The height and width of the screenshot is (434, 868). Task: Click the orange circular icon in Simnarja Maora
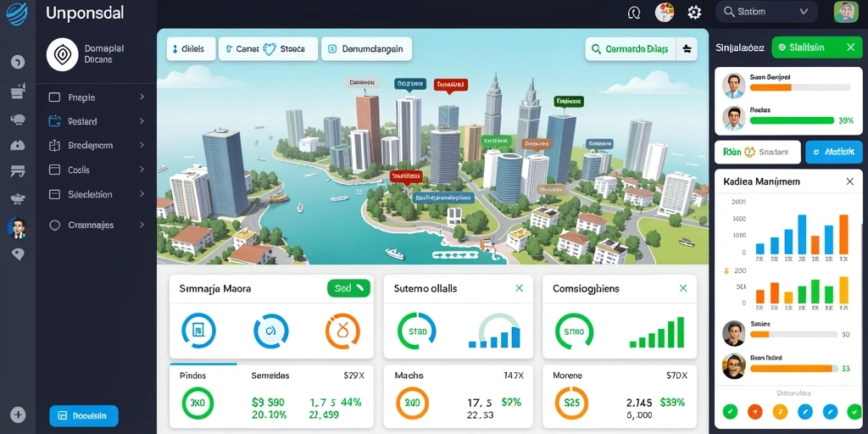[342, 331]
